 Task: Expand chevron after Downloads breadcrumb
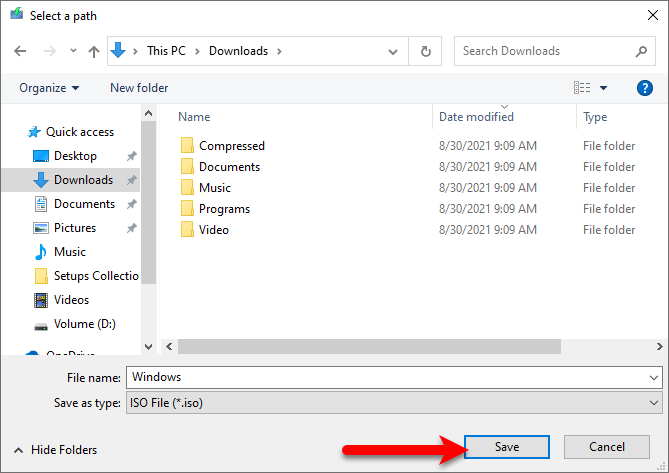tap(279, 52)
